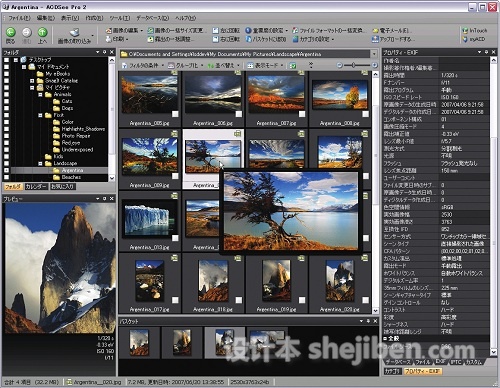Image resolution: width=500 pixels, height=388 pixels.
Task: Tick the checkbox on Argentina_013.jpg thumbnail
Action: [x=175, y=238]
